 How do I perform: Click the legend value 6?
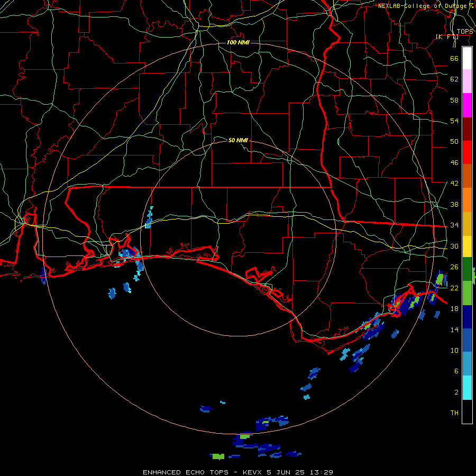point(456,371)
